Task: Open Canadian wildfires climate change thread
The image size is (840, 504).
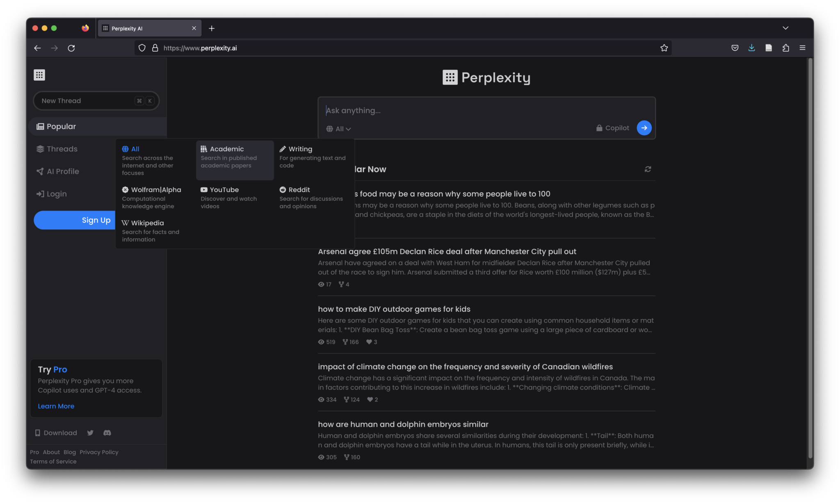Action: (465, 366)
